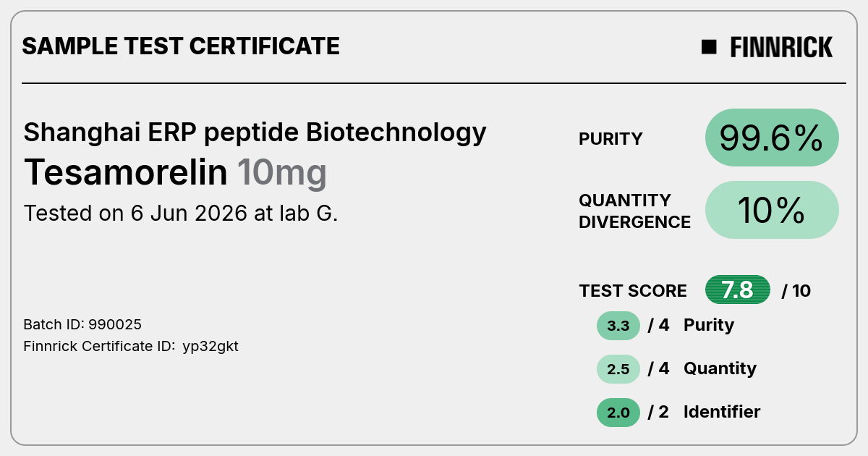
Task: Click the 2.0 identifier score badge
Action: pyautogui.click(x=618, y=413)
